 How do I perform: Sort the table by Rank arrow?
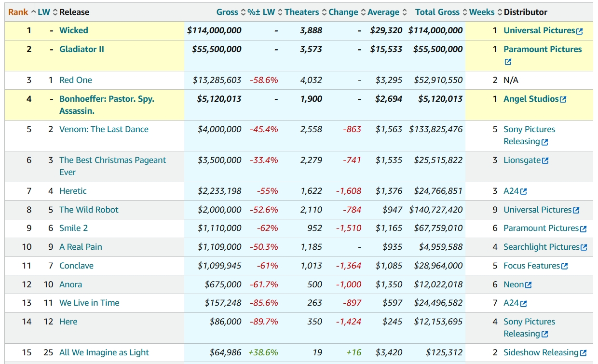pyautogui.click(x=33, y=12)
